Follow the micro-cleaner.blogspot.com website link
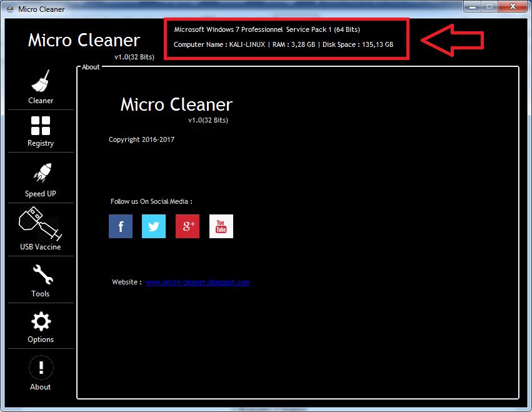 pos(198,282)
